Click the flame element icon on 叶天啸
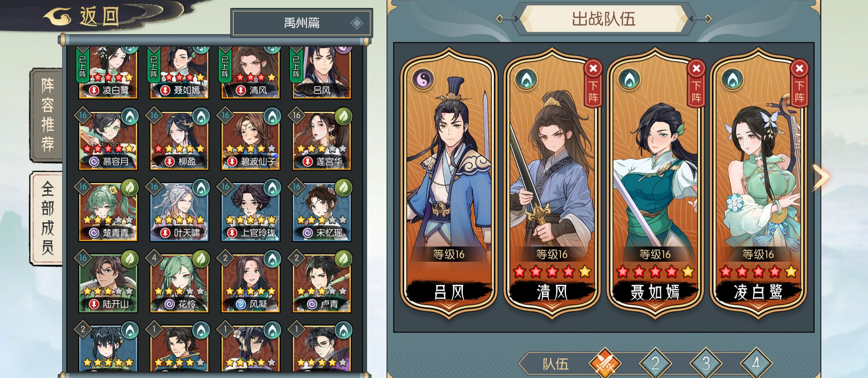The image size is (868, 378). click(201, 188)
